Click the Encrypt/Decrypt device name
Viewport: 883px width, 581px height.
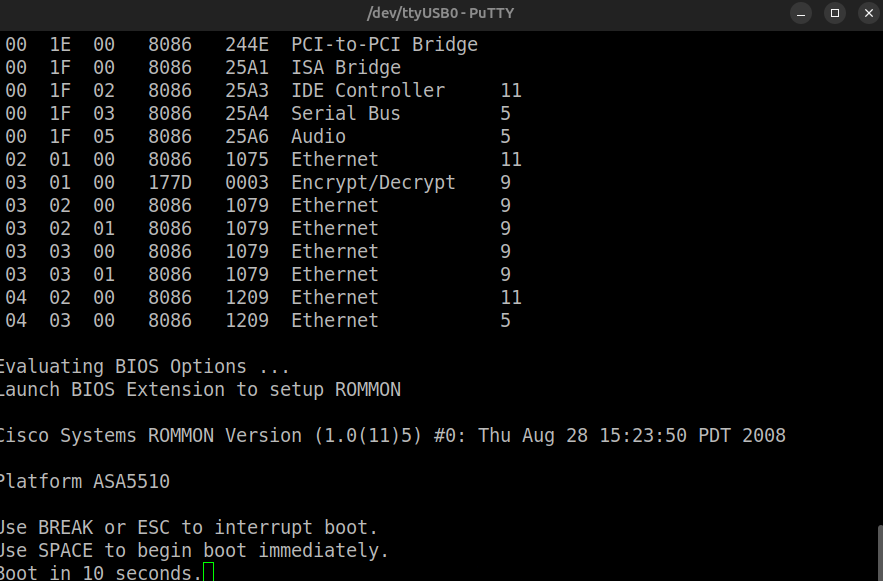point(373,183)
